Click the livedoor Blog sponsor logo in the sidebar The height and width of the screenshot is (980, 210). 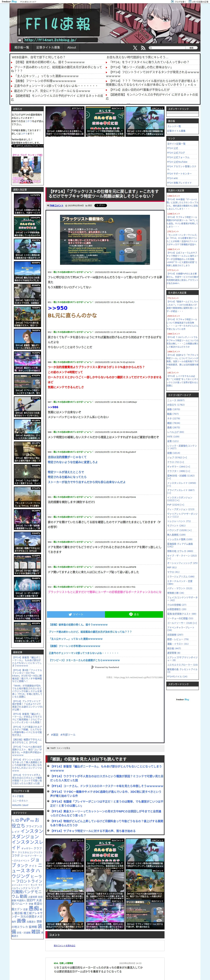[x=183, y=699]
